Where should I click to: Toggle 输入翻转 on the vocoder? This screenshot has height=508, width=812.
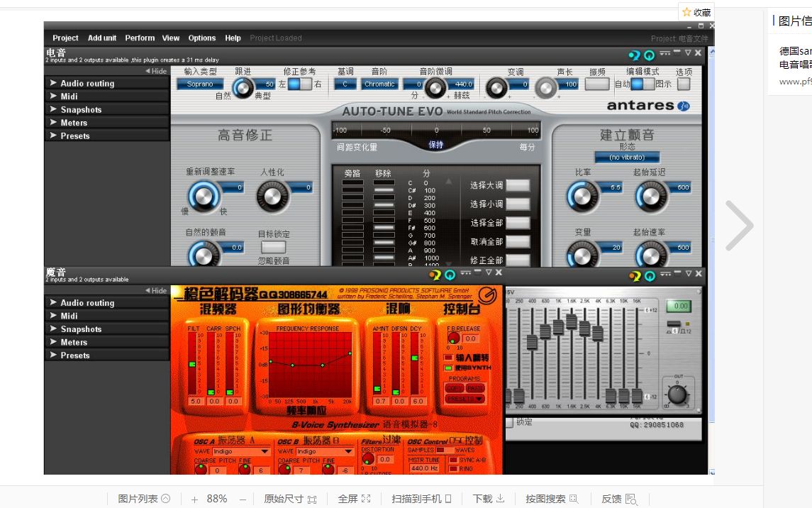tap(448, 358)
